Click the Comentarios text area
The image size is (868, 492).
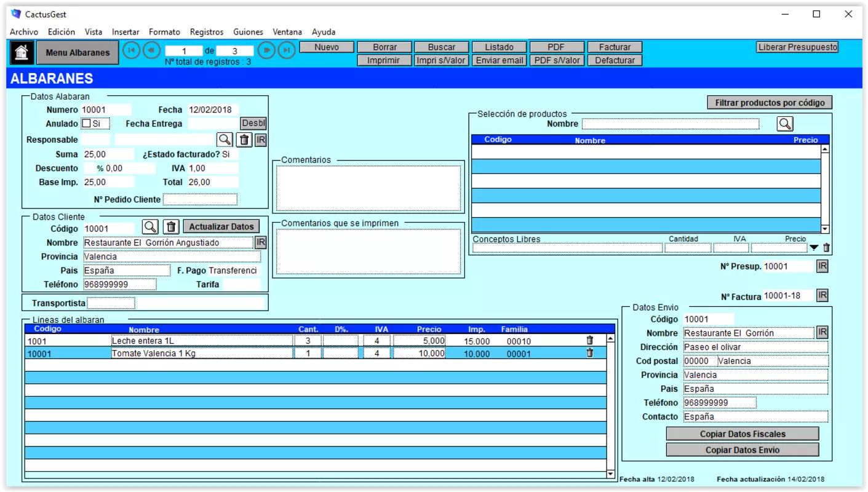368,188
